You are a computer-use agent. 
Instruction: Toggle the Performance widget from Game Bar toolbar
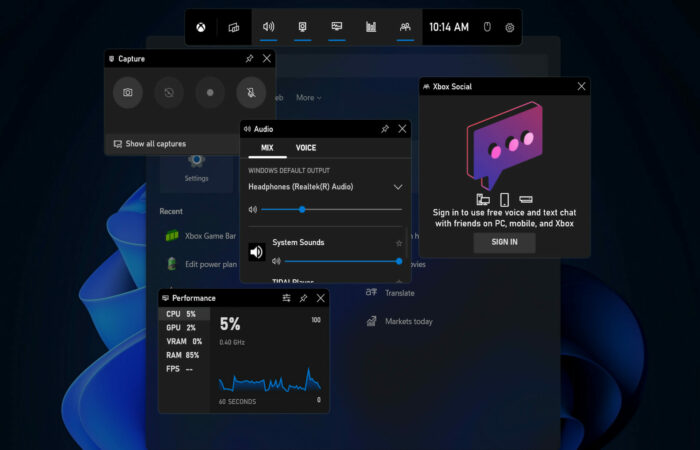coord(337,27)
